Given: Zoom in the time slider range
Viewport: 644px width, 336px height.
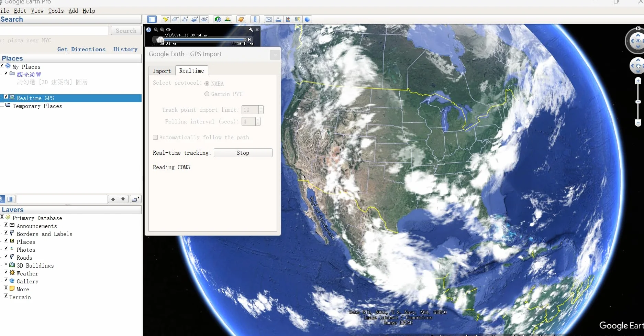Looking at the screenshot, I should tap(162, 30).
